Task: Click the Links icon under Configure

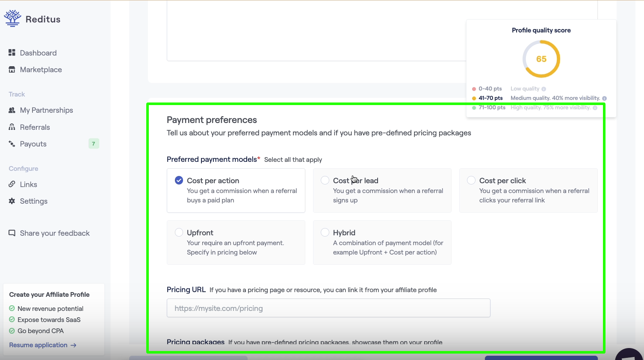Action: coord(12,184)
